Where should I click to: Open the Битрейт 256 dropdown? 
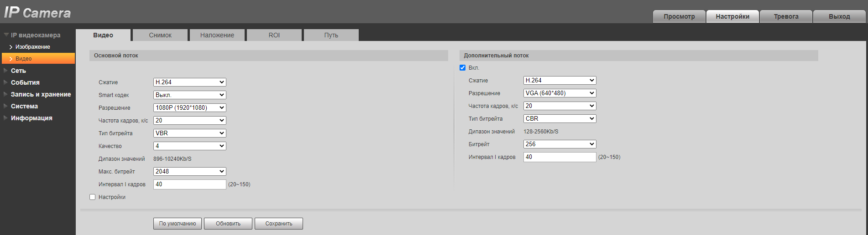pos(560,144)
